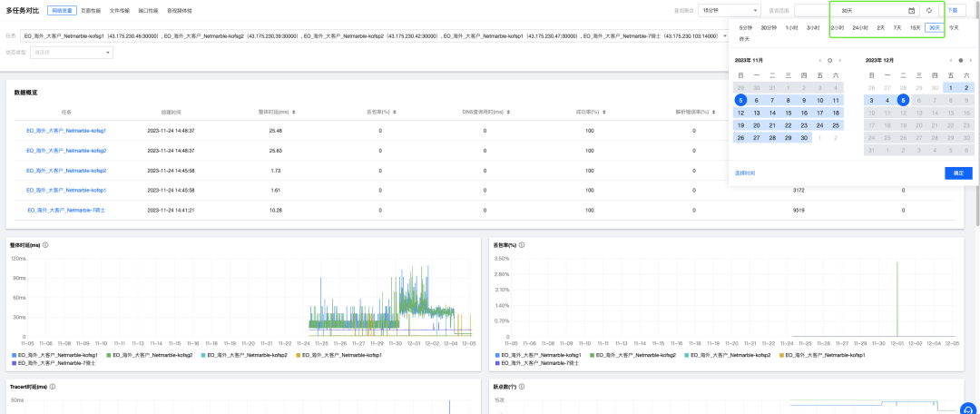This screenshot has width=980, height=414.
Task: Select the 5分钟 quick range
Action: click(x=746, y=27)
